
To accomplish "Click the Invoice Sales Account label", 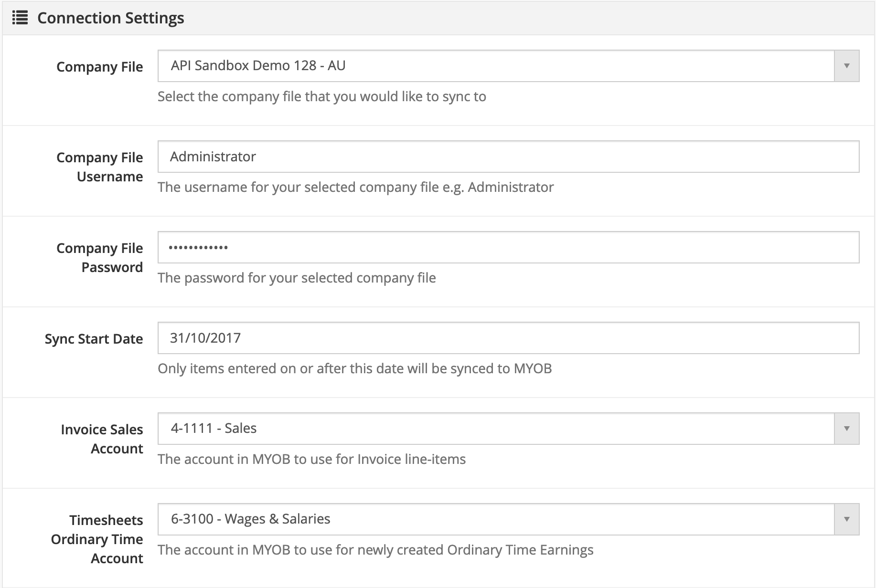I will point(102,439).
